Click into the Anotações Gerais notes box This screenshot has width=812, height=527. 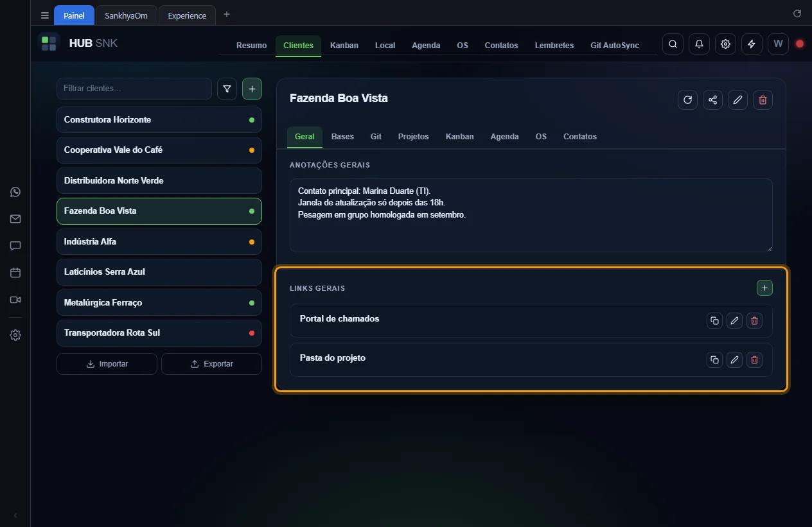tap(531, 215)
